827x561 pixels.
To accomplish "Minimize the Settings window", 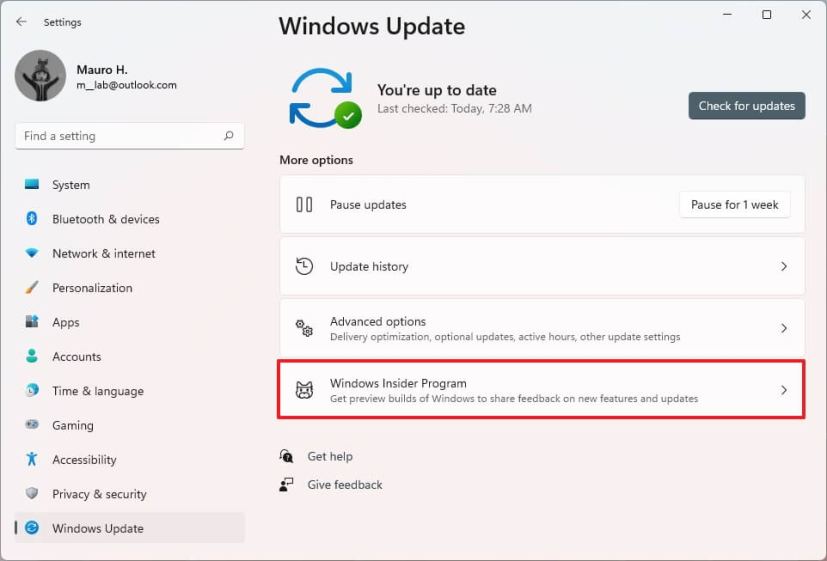I will [727, 15].
